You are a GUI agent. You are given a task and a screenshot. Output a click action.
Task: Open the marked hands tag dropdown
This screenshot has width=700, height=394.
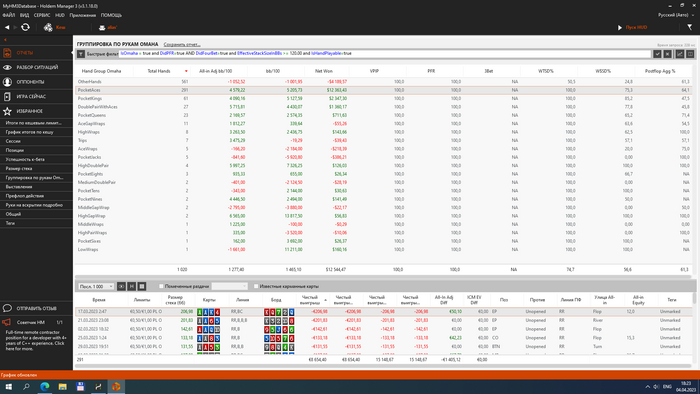229,286
